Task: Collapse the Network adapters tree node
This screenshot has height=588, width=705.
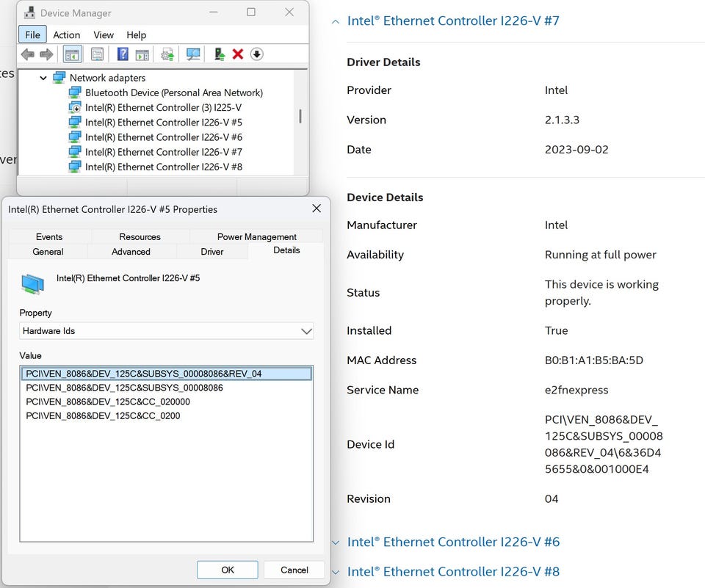Action: click(43, 78)
